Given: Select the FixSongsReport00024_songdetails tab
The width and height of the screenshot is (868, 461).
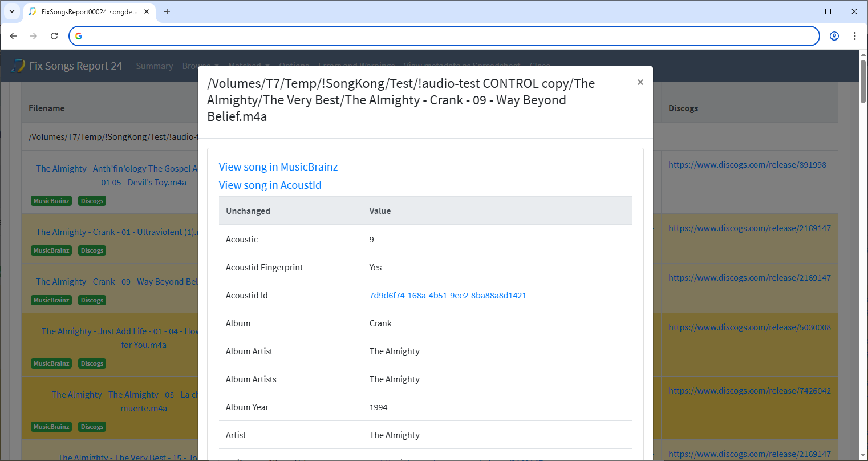Looking at the screenshot, I should (88, 11).
